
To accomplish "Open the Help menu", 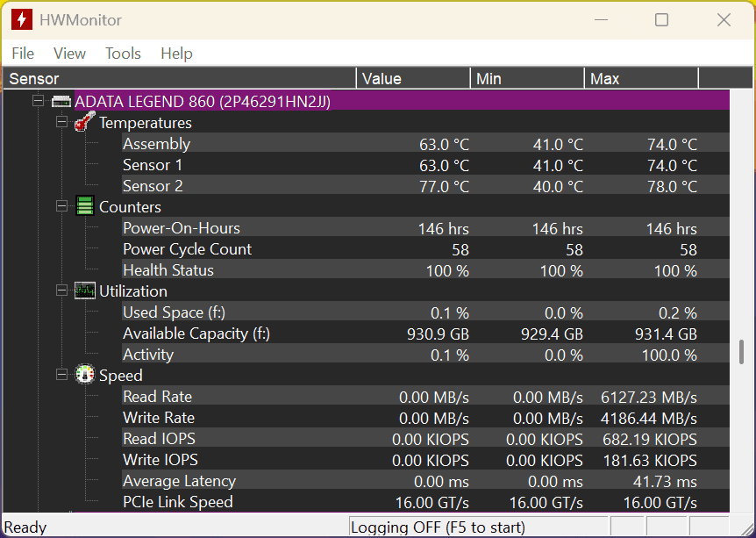I will point(176,53).
